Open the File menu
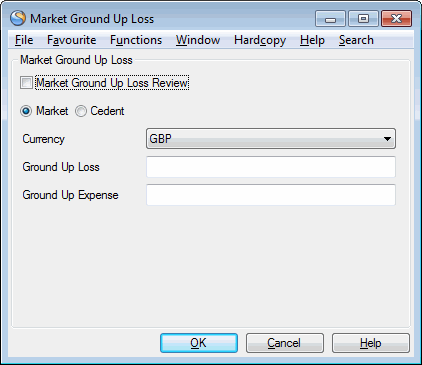This screenshot has width=422, height=365. coord(24,40)
